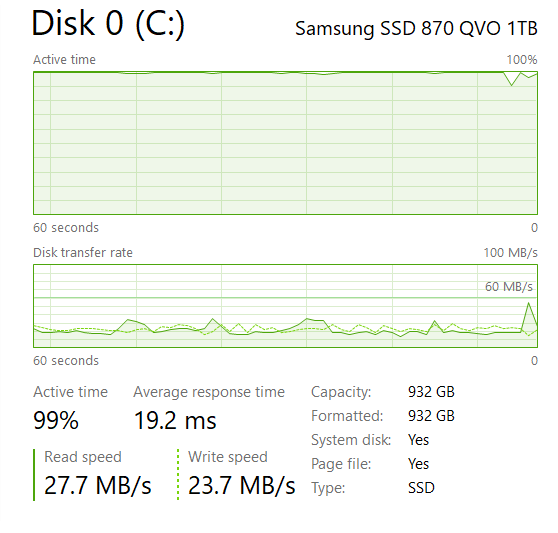Click the 60 MB/s marker label

click(509, 286)
